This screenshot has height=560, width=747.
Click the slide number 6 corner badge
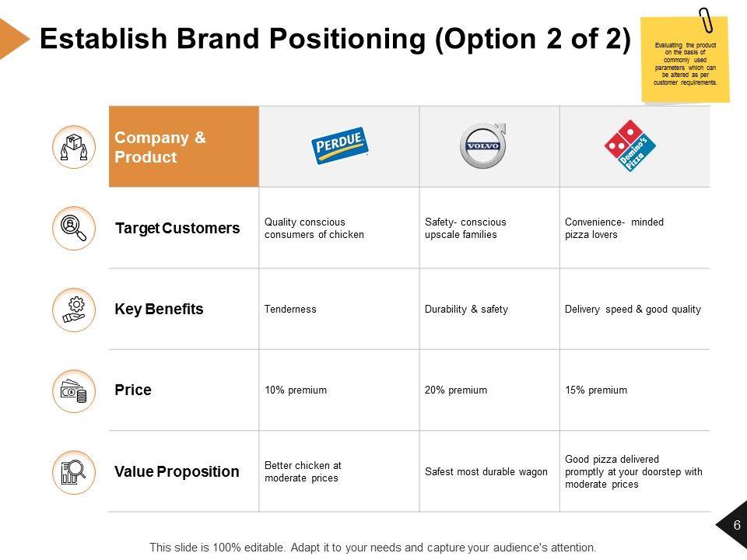click(735, 526)
